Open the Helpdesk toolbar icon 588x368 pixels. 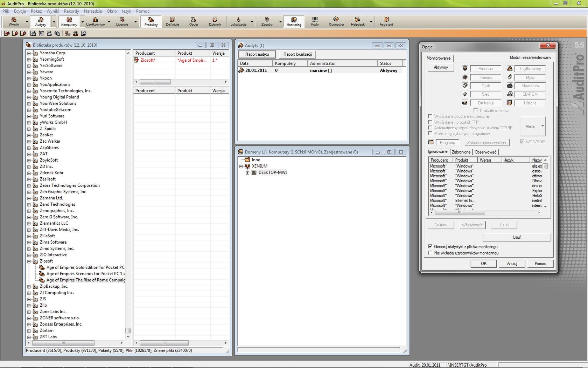click(x=358, y=21)
